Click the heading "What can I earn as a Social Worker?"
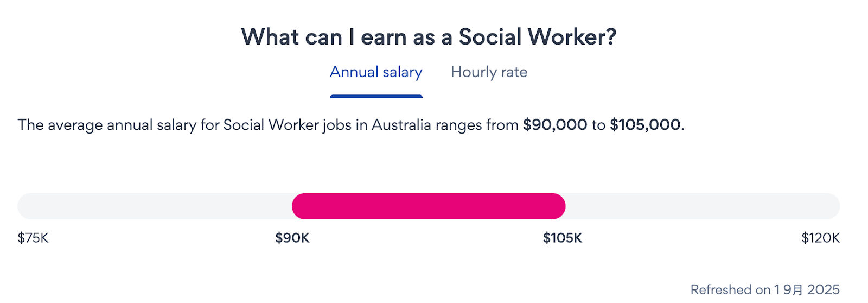 coord(429,37)
